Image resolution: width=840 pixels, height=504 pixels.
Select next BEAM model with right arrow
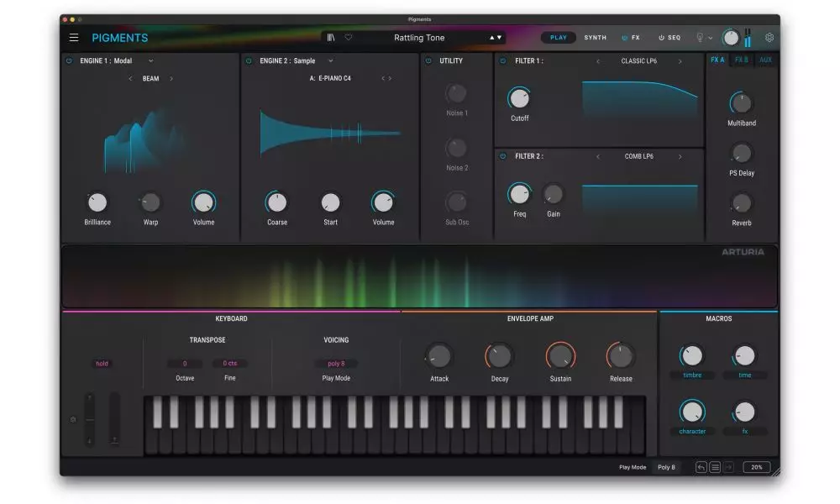point(171,79)
